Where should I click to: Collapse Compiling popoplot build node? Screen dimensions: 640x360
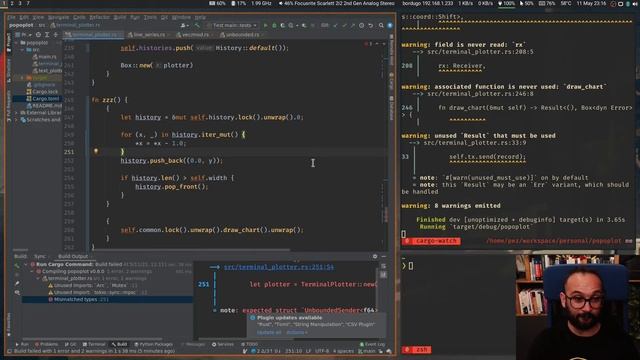point(32,271)
